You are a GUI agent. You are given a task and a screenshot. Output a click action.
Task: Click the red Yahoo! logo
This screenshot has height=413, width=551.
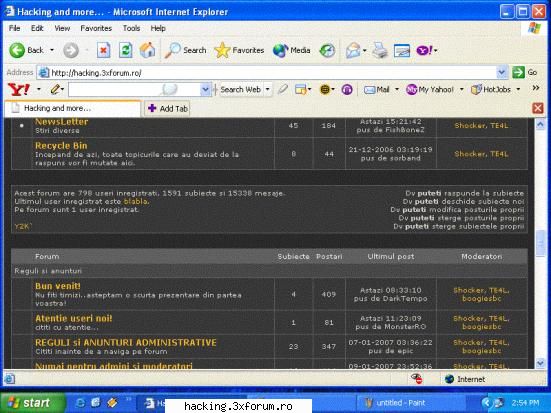tap(19, 90)
